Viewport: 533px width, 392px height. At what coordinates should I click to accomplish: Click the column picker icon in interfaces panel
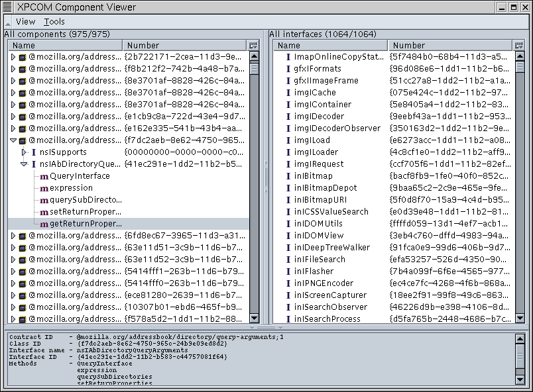[x=518, y=45]
